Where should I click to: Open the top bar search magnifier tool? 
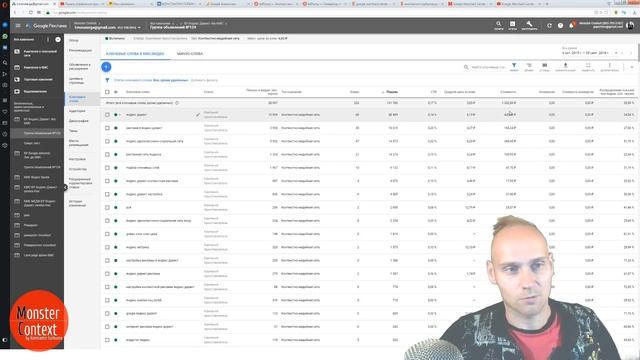point(498,26)
